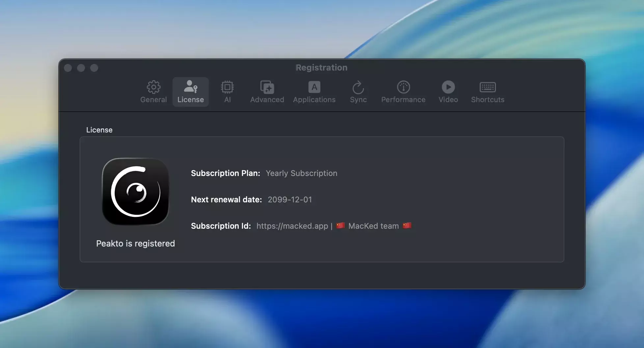Open the AI chip icon tab
This screenshot has height=348, width=644.
[x=227, y=88]
